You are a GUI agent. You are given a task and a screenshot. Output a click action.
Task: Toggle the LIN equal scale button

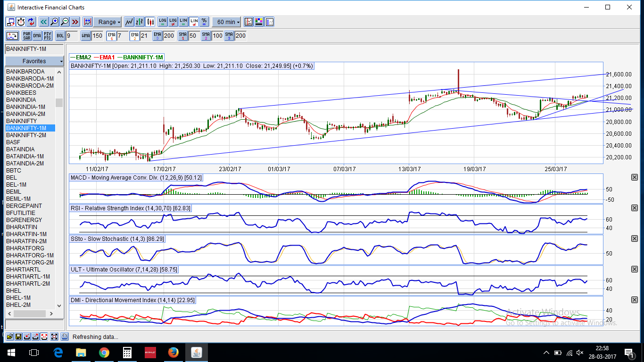(183, 22)
